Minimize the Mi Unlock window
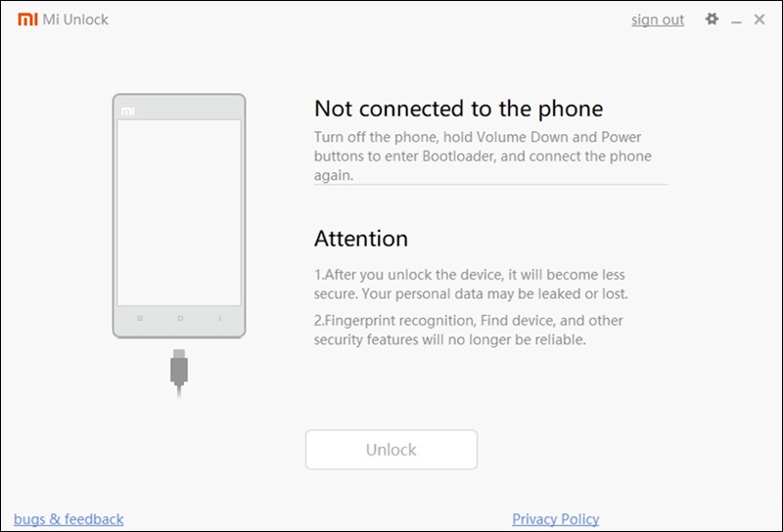Image resolution: width=783 pixels, height=532 pixels. (x=736, y=21)
